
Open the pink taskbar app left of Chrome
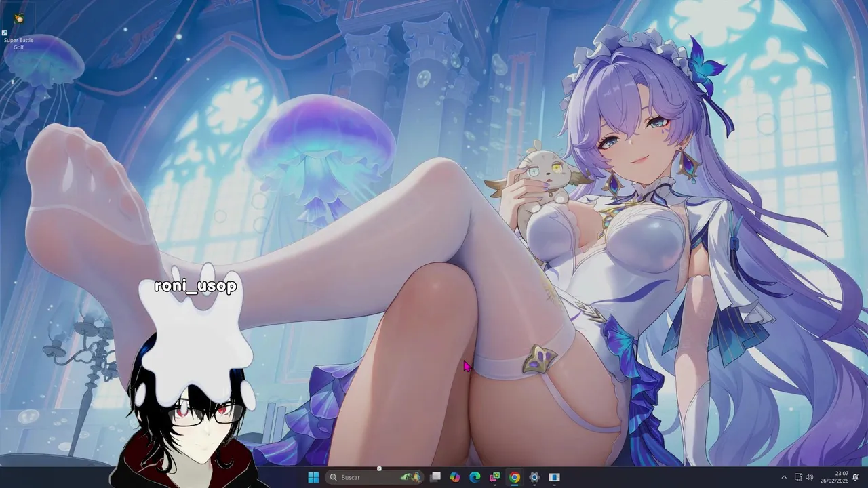pos(495,477)
